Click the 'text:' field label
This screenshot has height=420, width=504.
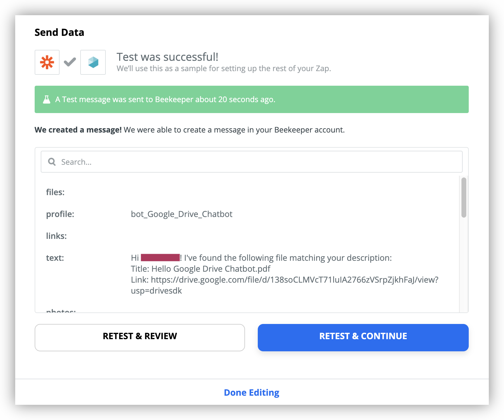(x=55, y=258)
